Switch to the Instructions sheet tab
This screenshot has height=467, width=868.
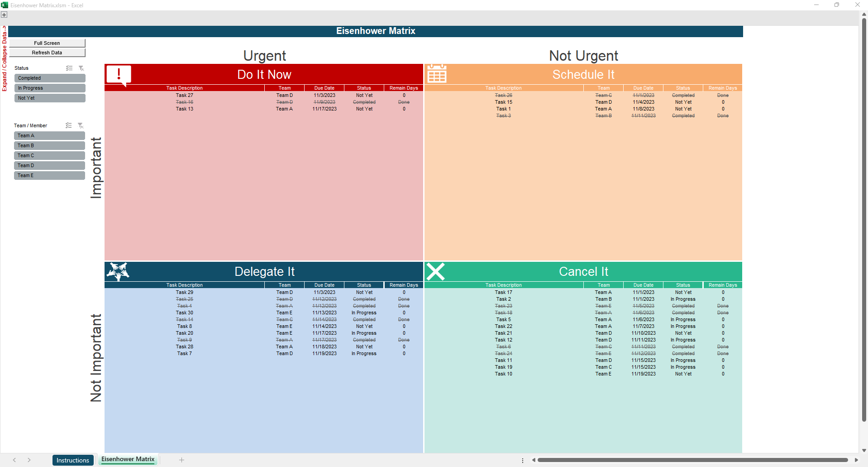coord(73,460)
